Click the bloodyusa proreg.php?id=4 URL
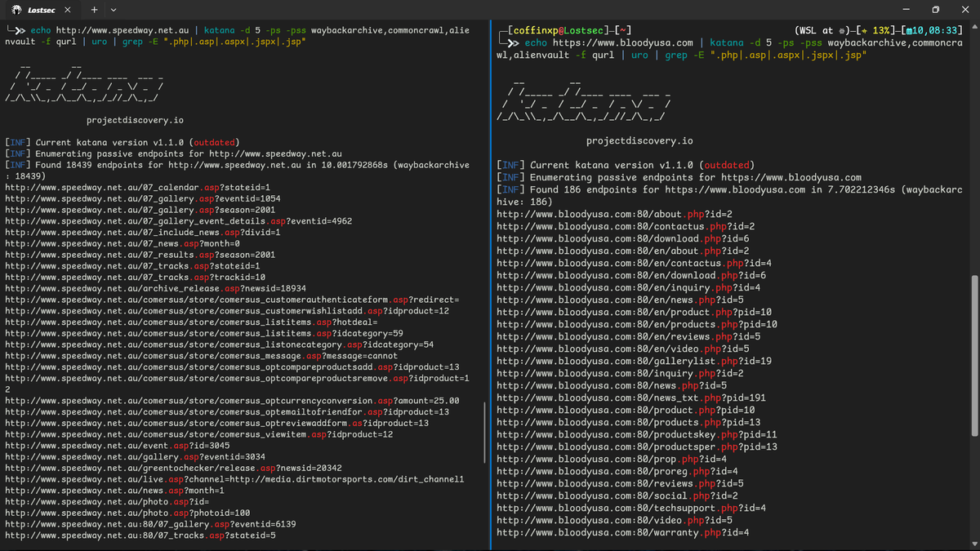The width and height of the screenshot is (980, 551). click(x=617, y=471)
